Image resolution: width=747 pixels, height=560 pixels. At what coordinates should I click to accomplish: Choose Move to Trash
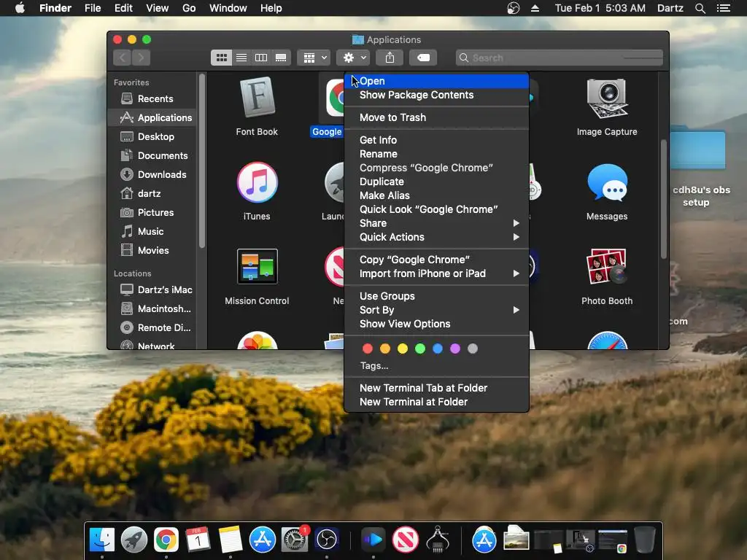pyautogui.click(x=436, y=117)
